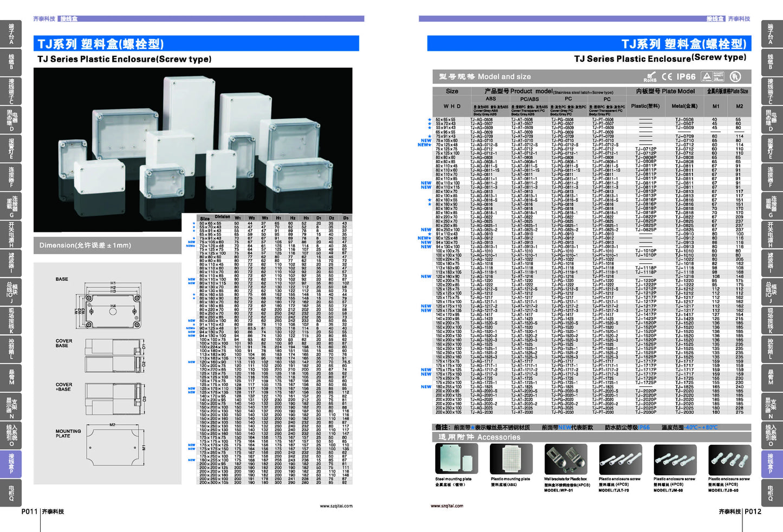Select left-page side tab N 显示器支架
This screenshot has height=532, width=783.
click(11, 407)
